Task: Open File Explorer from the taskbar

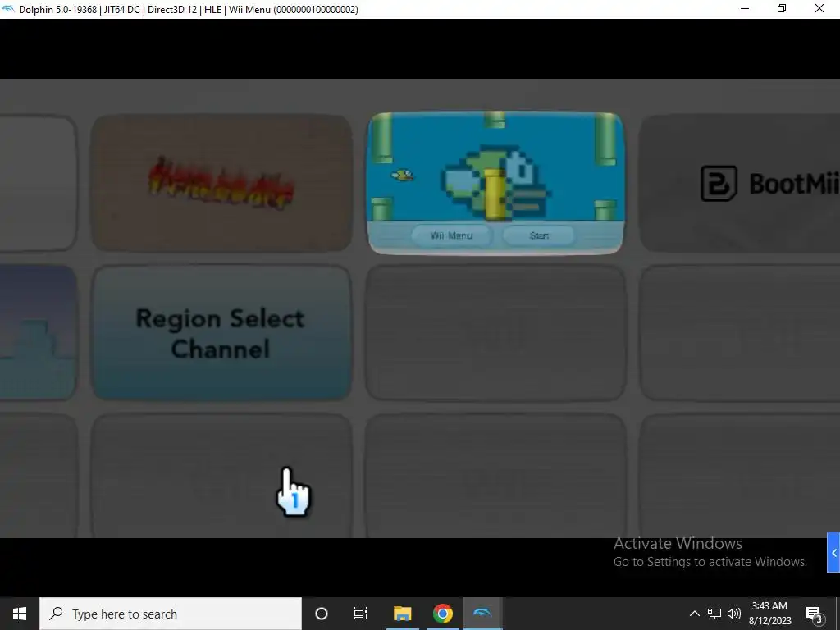Action: pyautogui.click(x=402, y=614)
